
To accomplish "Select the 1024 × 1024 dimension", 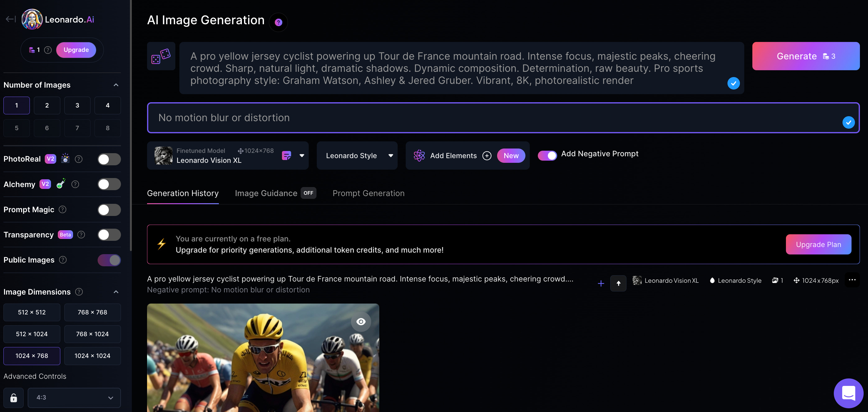I will [x=92, y=356].
